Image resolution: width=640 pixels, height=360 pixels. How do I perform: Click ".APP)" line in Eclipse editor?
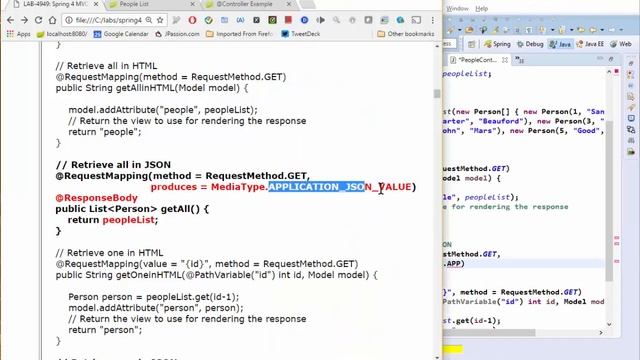click(x=454, y=264)
